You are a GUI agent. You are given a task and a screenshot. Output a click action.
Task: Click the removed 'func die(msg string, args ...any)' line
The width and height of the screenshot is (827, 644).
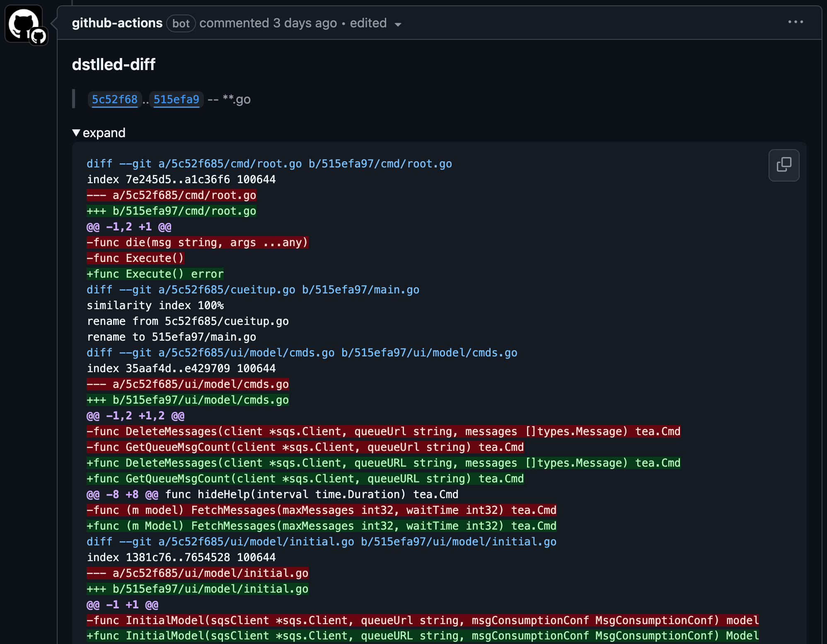198,242
